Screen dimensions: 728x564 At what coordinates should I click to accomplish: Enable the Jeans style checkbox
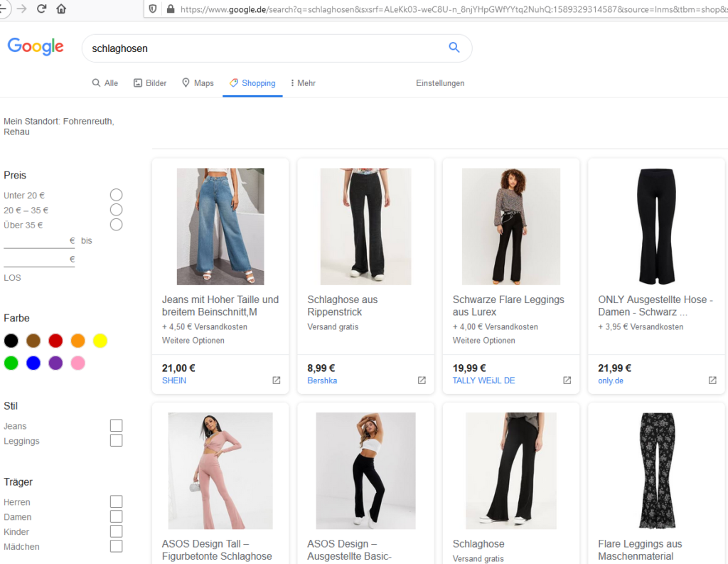click(x=116, y=425)
